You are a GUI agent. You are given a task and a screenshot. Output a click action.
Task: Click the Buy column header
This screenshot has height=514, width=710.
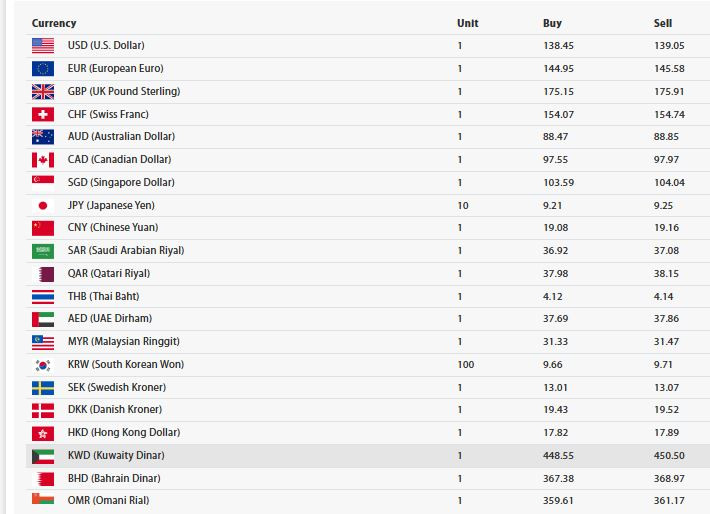pyautogui.click(x=552, y=23)
